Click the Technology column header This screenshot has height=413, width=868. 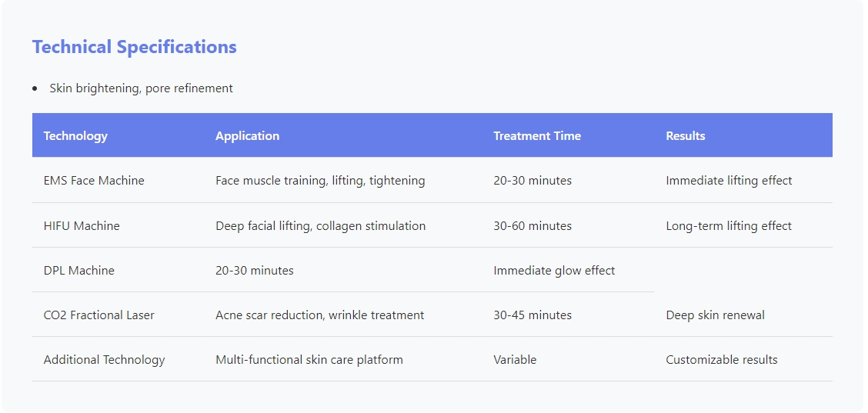click(75, 136)
